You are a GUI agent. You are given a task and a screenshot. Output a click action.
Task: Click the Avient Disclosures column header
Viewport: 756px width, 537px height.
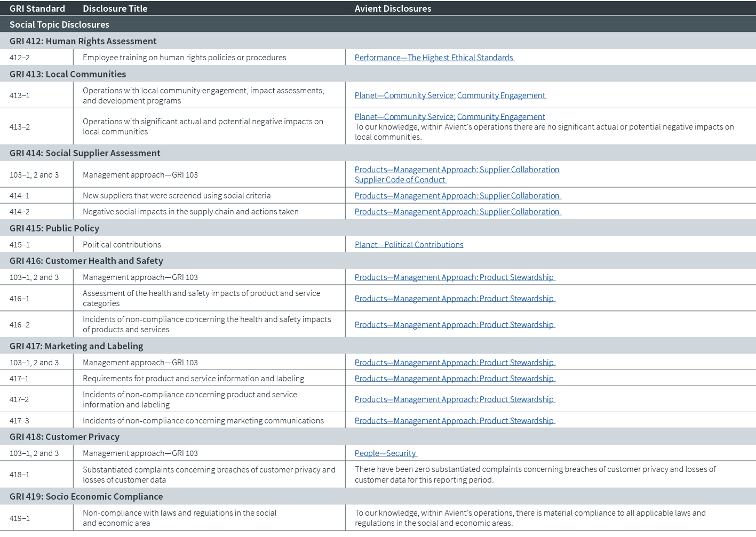[393, 9]
